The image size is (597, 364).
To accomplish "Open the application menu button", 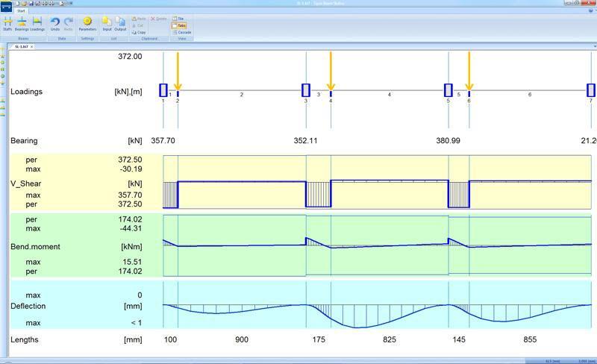I will 7,8.
